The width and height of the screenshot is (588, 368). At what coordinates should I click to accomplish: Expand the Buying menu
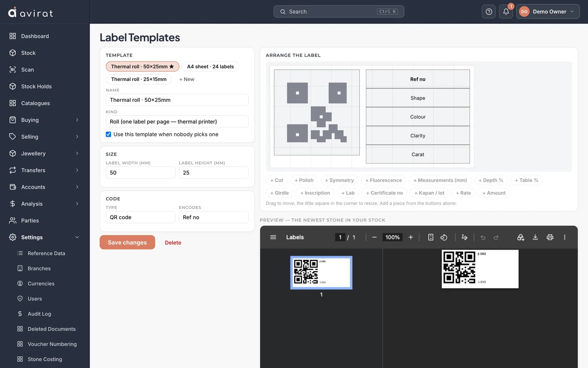[x=45, y=120]
